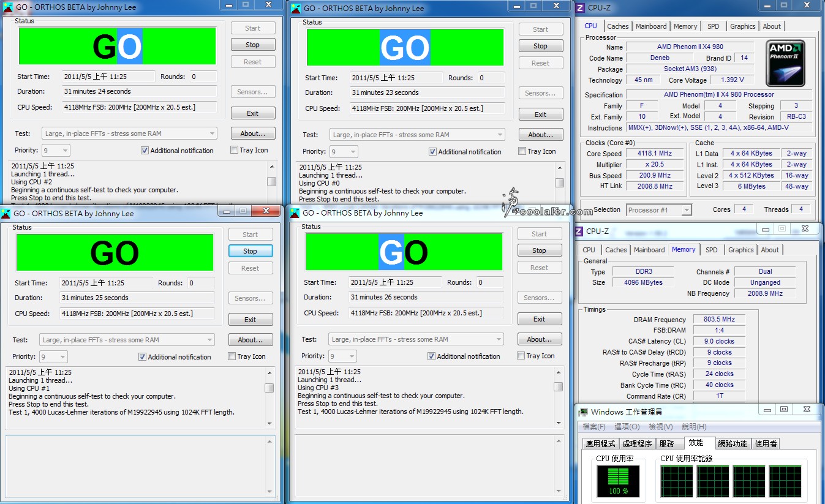
Task: Open SPD tab in the CPU-Z Memory timings window
Action: coord(712,250)
